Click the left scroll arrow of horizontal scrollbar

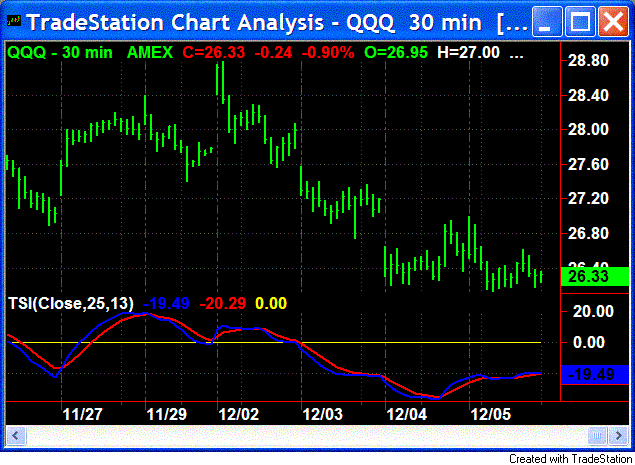coord(16,436)
